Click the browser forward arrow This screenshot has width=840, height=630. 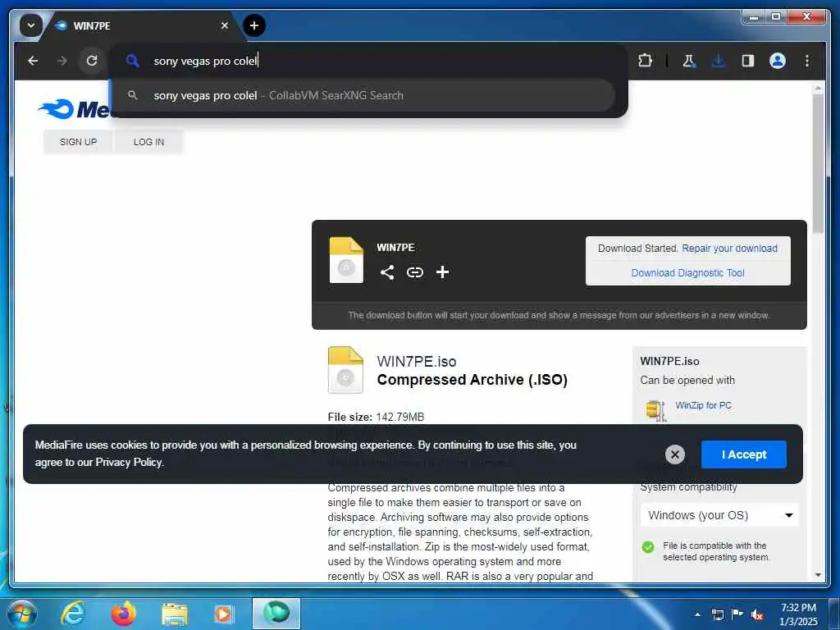click(x=62, y=61)
